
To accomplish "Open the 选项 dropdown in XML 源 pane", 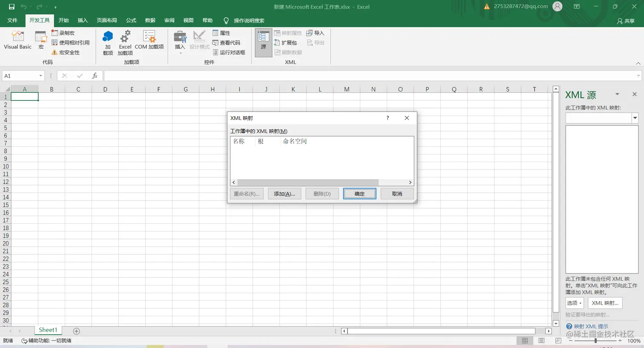I will tap(574, 303).
